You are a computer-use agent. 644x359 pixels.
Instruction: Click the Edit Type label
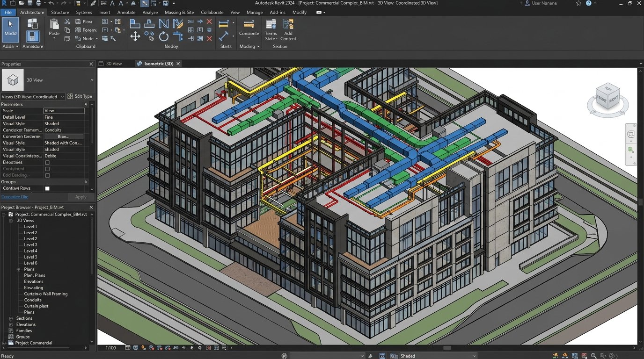tap(83, 96)
